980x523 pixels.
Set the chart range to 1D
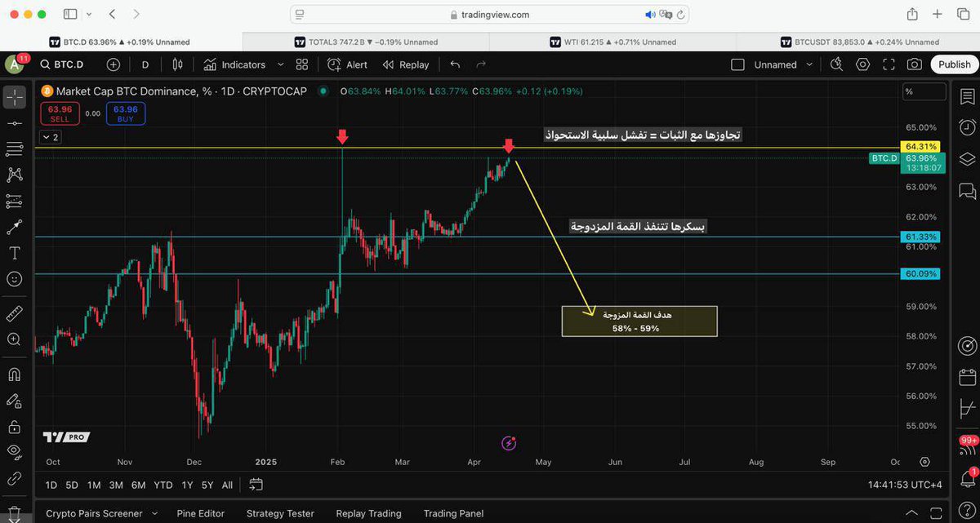pos(51,485)
